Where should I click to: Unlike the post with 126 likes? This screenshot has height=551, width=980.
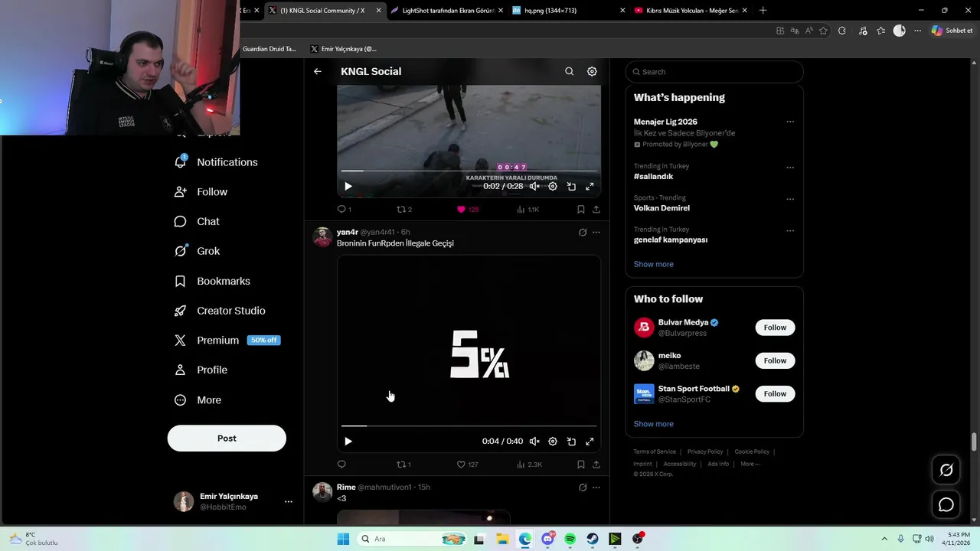click(467, 209)
